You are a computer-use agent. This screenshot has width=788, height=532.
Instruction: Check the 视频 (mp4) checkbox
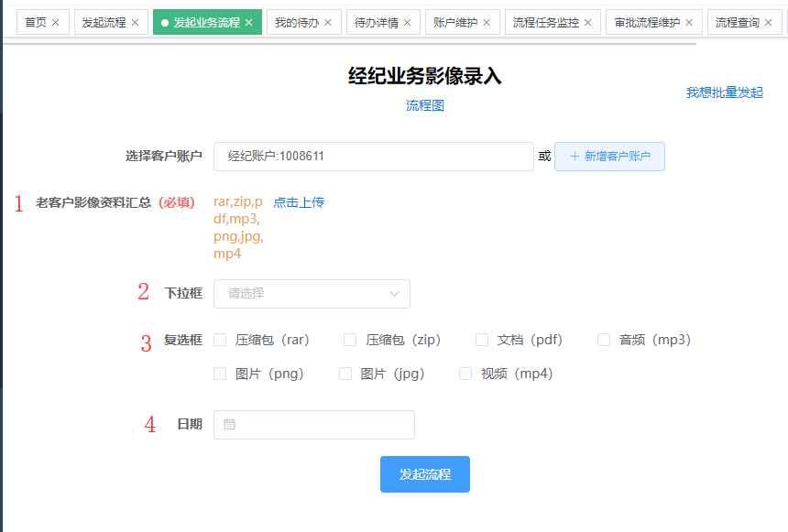pos(465,374)
